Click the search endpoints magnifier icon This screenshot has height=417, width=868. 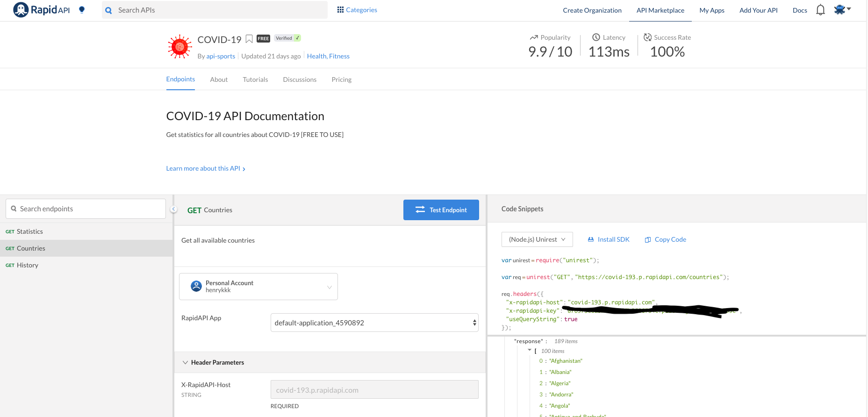pyautogui.click(x=14, y=209)
